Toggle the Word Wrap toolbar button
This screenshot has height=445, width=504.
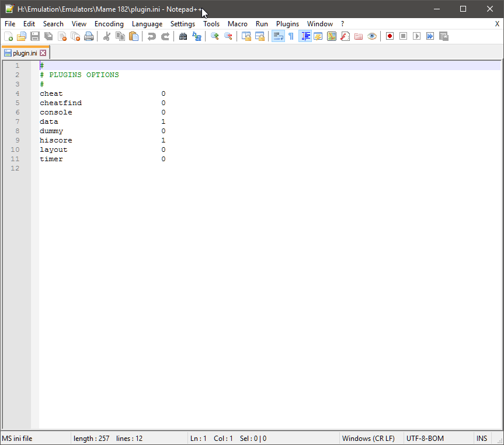[x=278, y=36]
